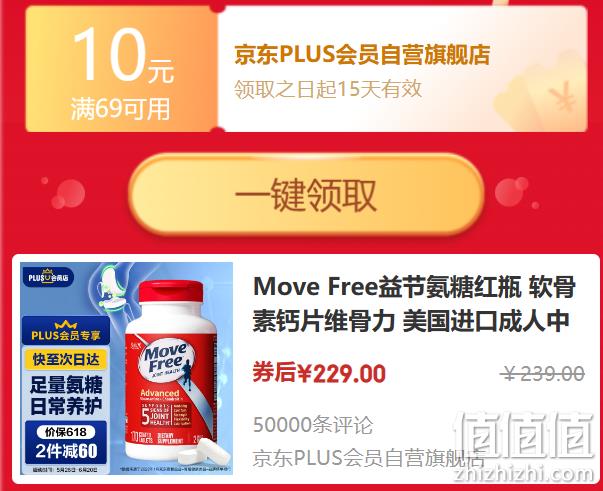Click the 快至次日达 yellow tag
603x491 pixels.
point(66,360)
